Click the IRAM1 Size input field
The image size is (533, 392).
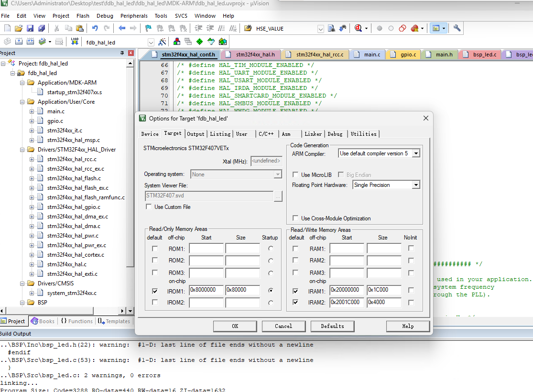(384, 290)
